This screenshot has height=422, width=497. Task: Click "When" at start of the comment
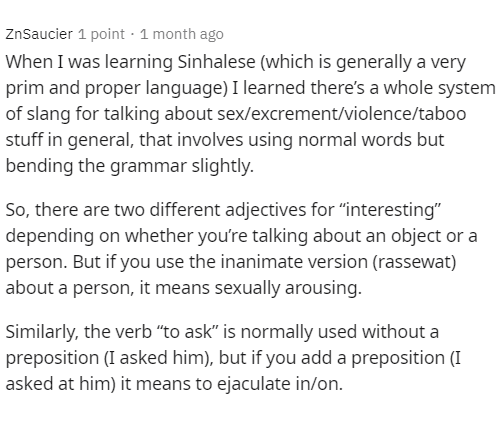click(29, 62)
